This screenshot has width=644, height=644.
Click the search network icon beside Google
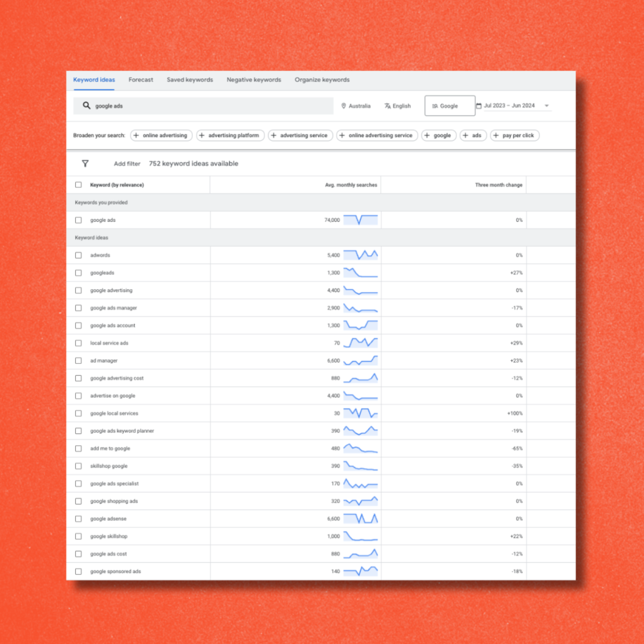point(435,106)
